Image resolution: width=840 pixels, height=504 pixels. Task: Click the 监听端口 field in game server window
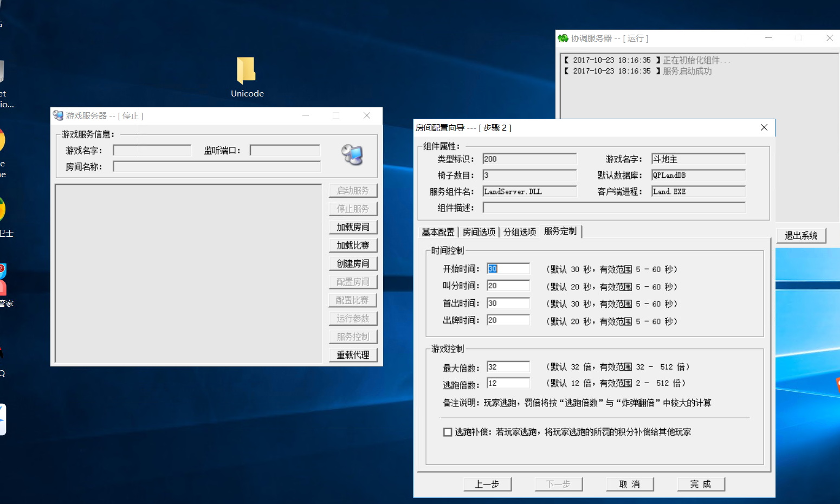pos(285,150)
